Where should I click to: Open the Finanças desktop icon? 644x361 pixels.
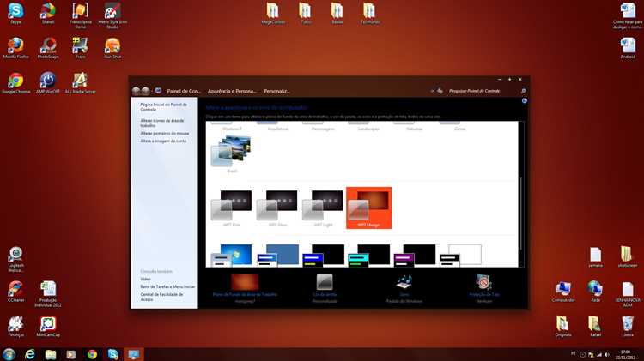click(x=15, y=326)
